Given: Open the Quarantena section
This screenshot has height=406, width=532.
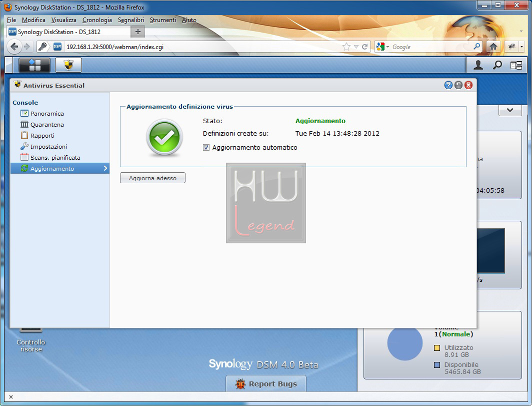Looking at the screenshot, I should (x=59, y=125).
